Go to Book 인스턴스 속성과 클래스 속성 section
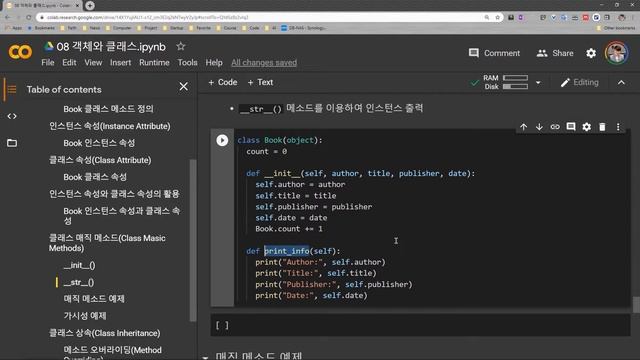This screenshot has height=360, width=640. tap(122, 216)
